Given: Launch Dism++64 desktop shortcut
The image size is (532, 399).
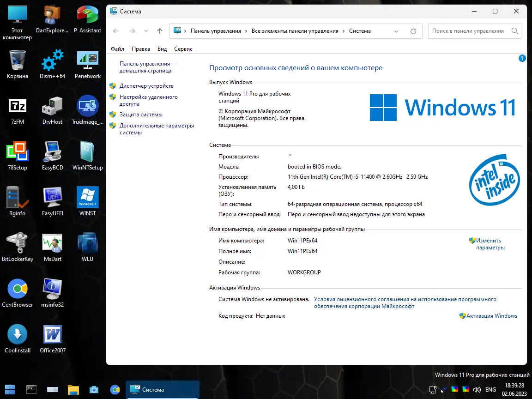Looking at the screenshot, I should pos(52,65).
